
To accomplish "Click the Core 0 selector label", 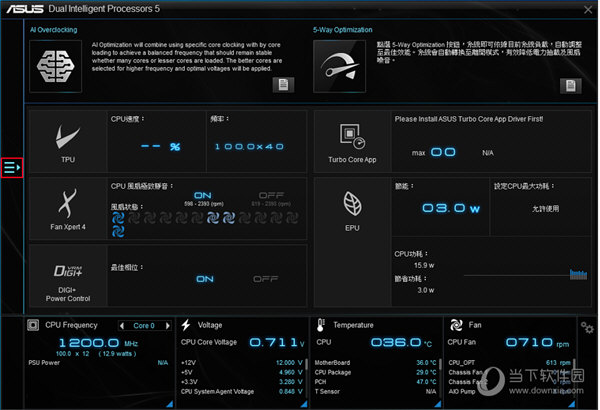I will coord(144,326).
